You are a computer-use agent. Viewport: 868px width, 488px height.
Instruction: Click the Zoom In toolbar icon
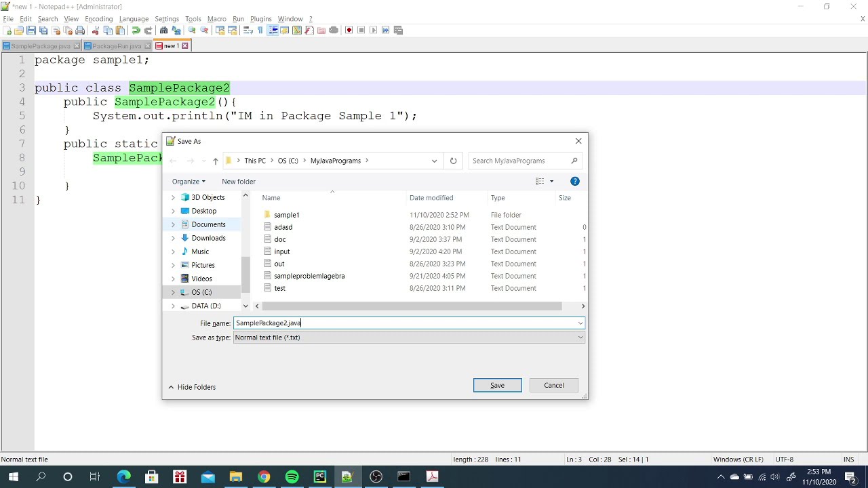(192, 30)
